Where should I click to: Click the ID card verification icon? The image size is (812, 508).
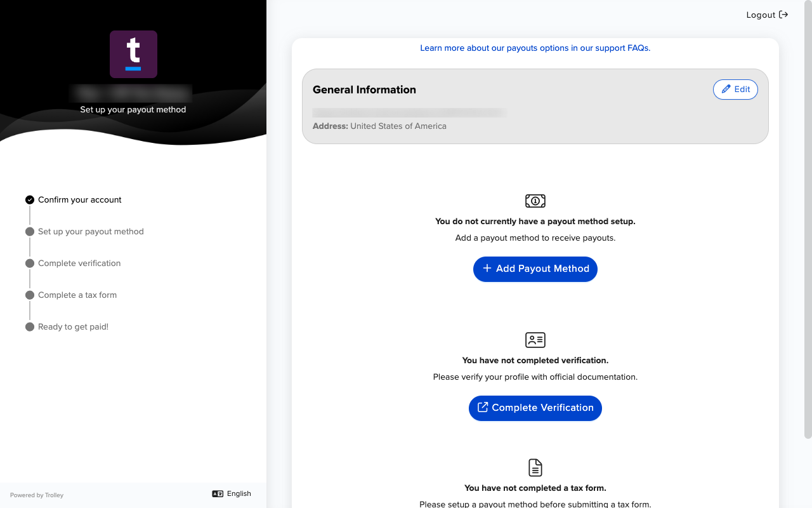535,340
